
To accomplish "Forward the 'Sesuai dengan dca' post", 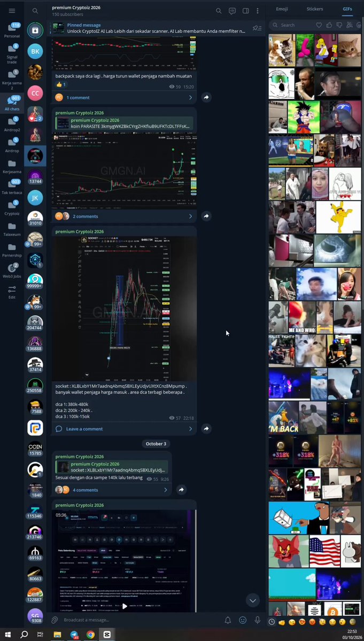I will point(181,489).
